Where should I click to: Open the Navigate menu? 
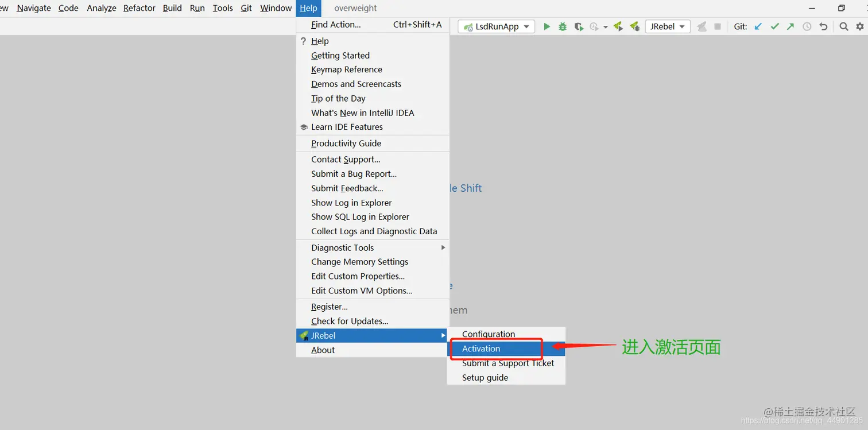click(x=34, y=8)
